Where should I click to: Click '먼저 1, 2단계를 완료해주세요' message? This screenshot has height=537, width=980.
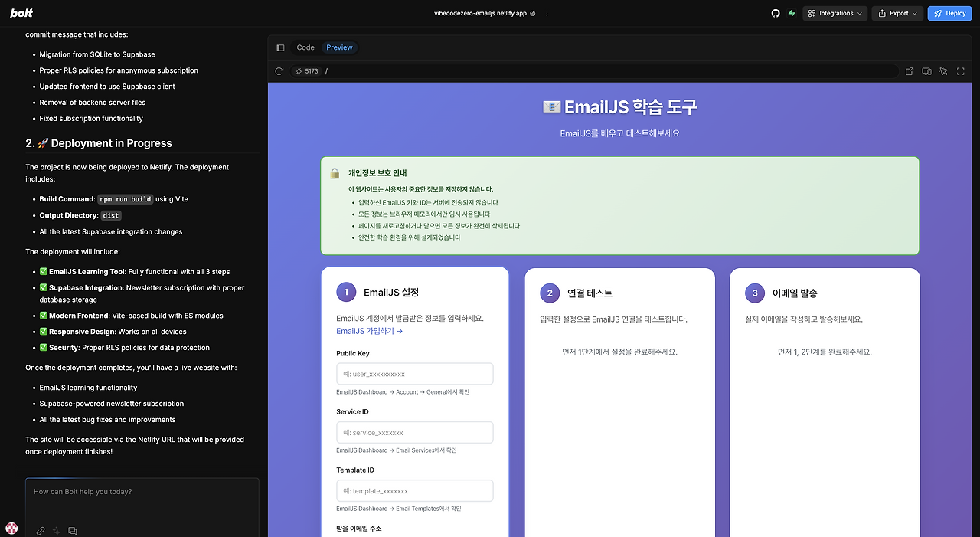[825, 352]
